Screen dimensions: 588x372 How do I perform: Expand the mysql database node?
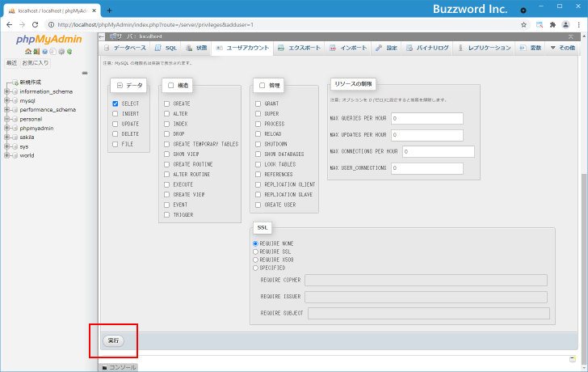coord(6,100)
